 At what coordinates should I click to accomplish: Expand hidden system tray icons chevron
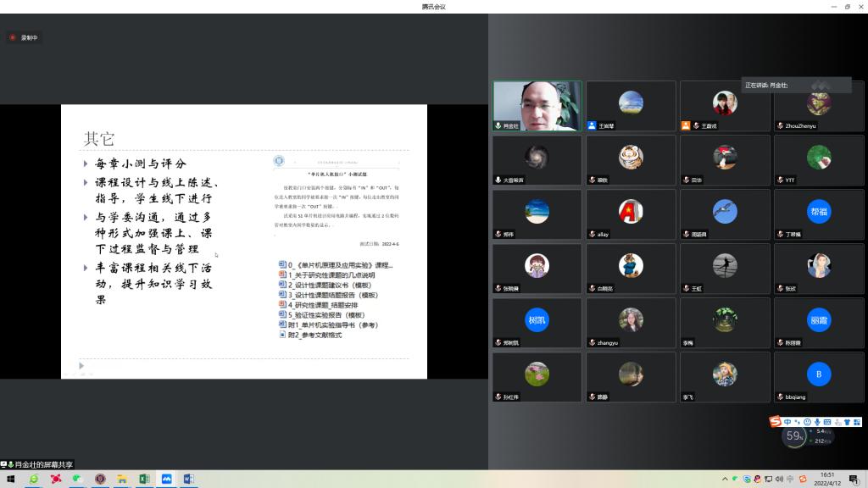click(x=725, y=480)
